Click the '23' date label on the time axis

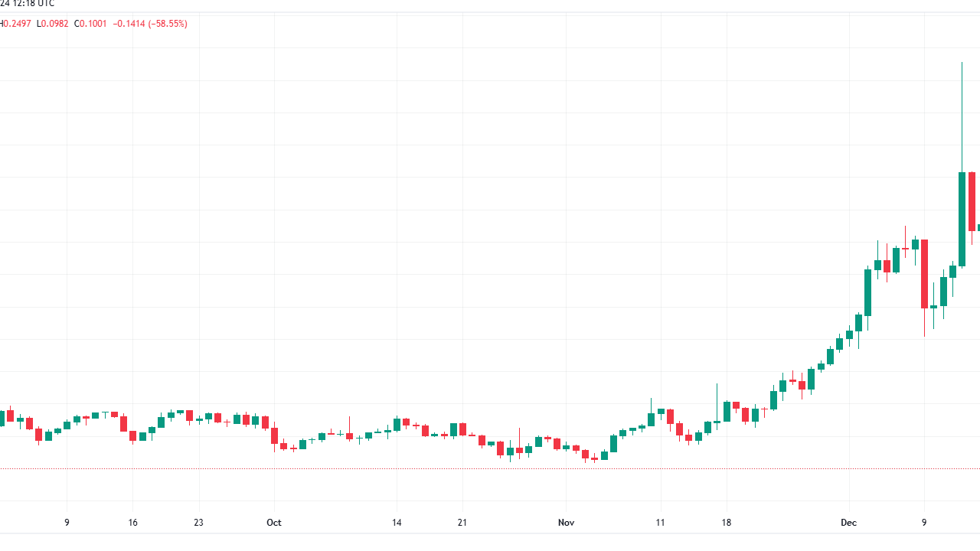(199, 523)
